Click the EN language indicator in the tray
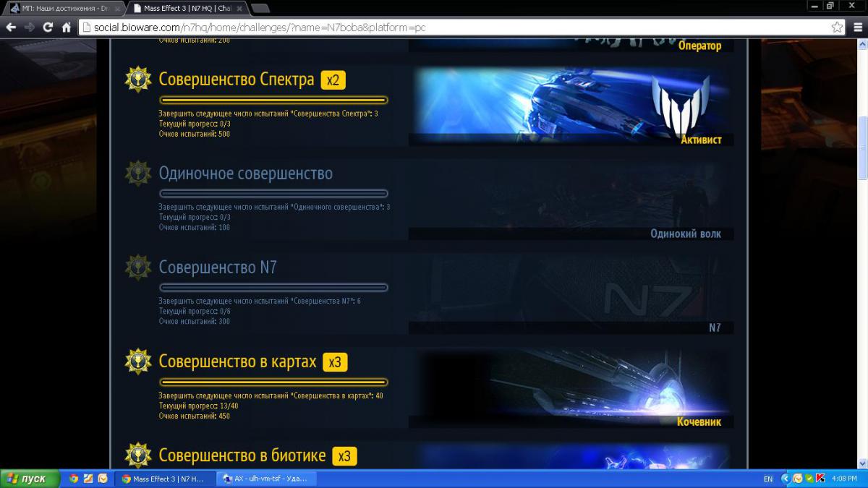This screenshot has width=868, height=488. pyautogui.click(x=767, y=479)
